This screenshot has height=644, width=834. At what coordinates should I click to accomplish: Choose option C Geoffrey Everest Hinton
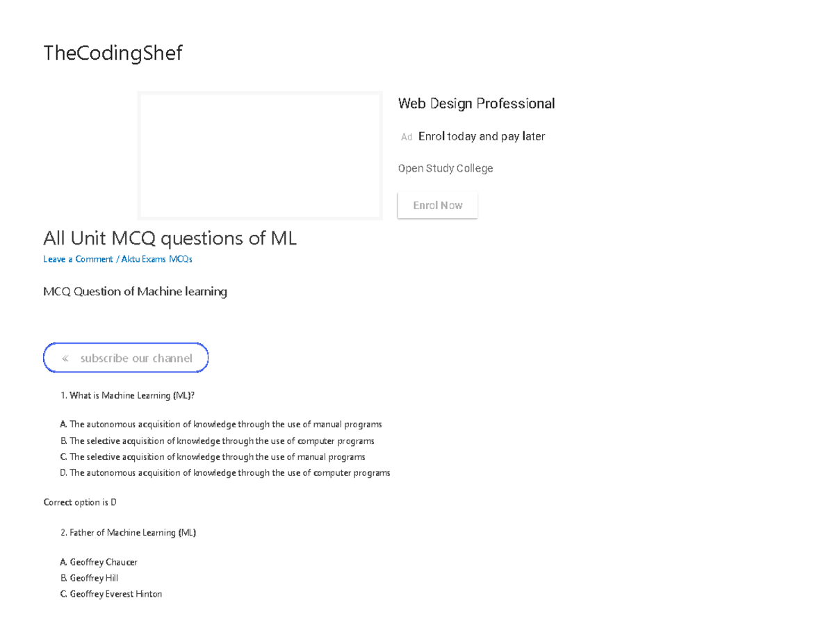tap(111, 594)
